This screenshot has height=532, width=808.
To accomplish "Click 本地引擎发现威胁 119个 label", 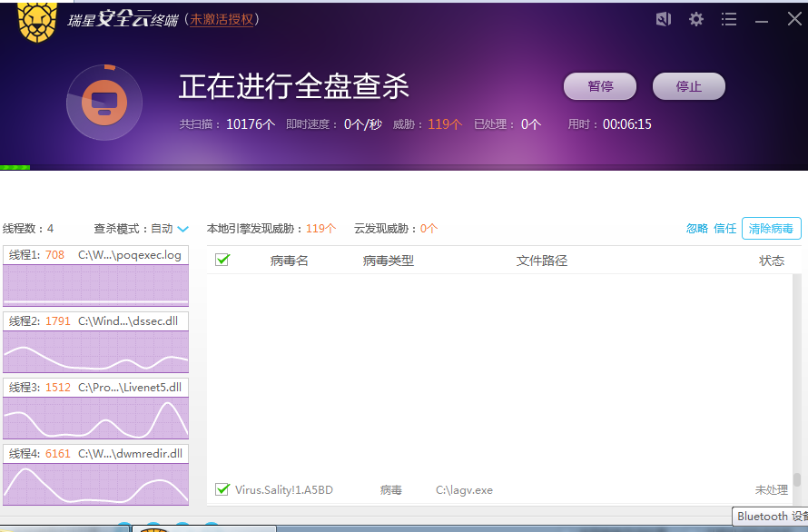I will pyautogui.click(x=271, y=229).
